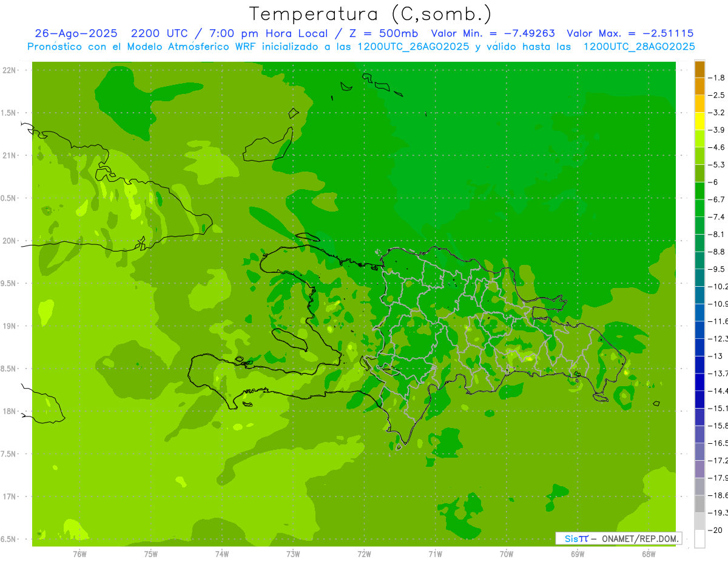
Task: Click the '20N' latitude label
Action: point(8,241)
